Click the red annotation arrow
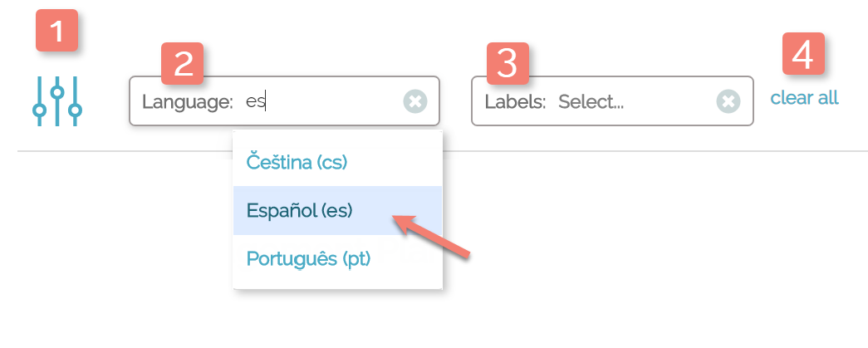The height and width of the screenshot is (348, 868). [x=432, y=237]
